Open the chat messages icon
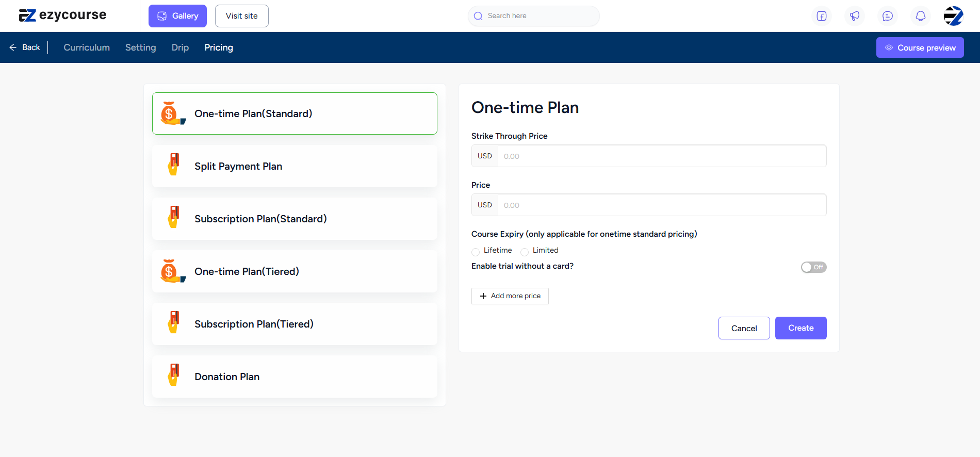This screenshot has width=980, height=457. [x=888, y=16]
